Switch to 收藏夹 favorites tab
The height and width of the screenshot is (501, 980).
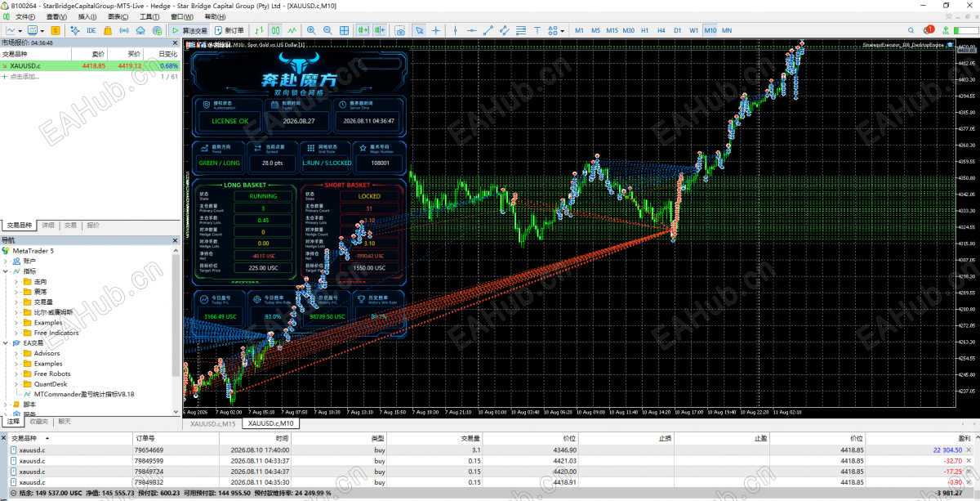(38, 422)
